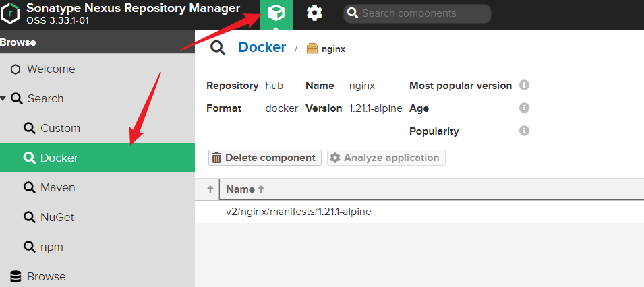Show info icon for Age
Viewport: 644px width, 287px height.
tap(524, 108)
